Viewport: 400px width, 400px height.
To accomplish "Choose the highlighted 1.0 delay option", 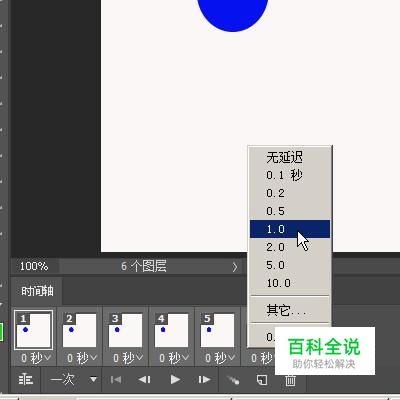I will [x=290, y=229].
